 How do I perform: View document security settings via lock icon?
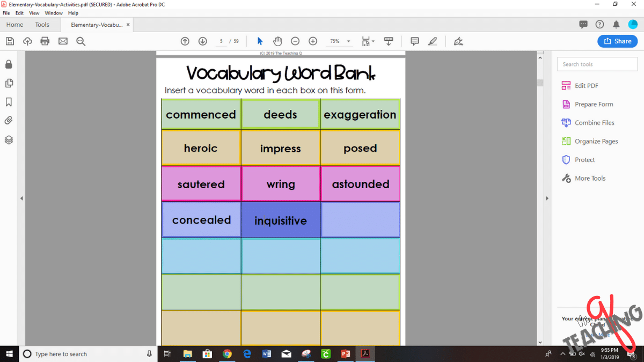[8, 64]
